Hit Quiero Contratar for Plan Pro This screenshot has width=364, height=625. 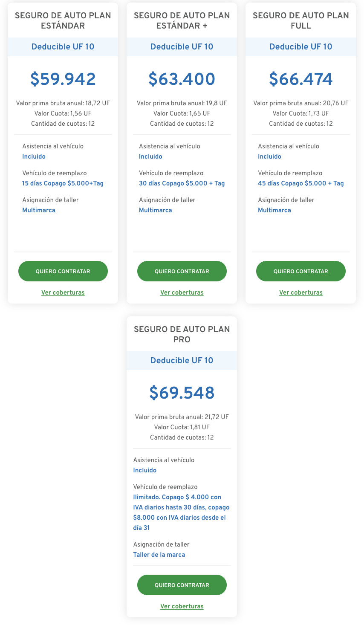tap(182, 585)
